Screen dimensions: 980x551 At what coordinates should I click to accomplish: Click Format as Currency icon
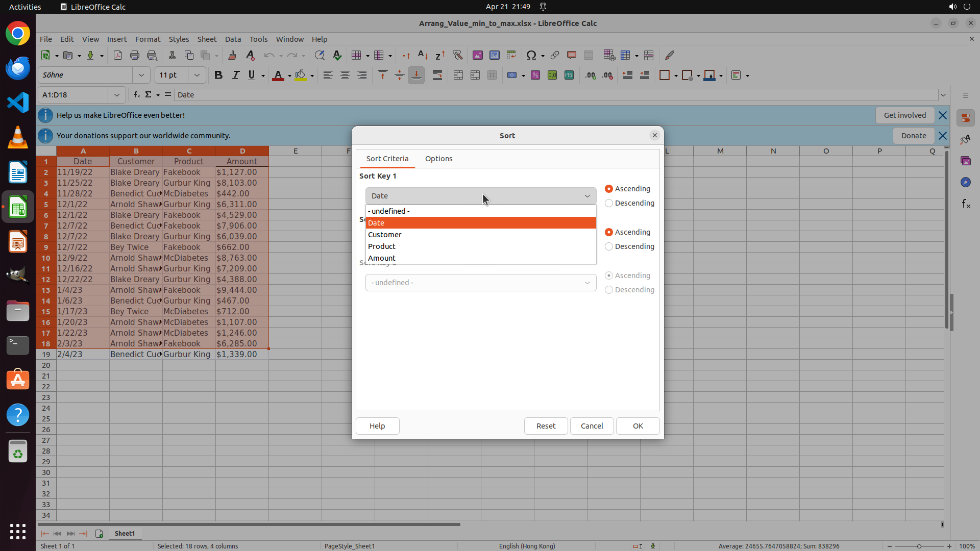pos(512,75)
